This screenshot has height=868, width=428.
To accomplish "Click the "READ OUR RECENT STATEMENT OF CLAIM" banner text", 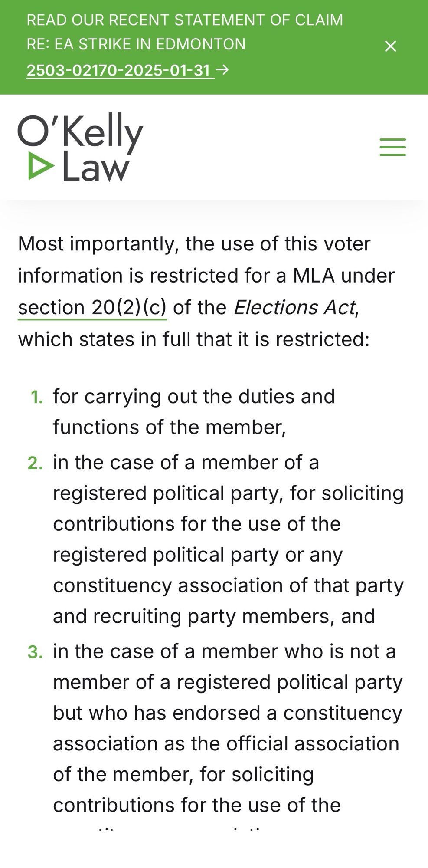I will 185,20.
